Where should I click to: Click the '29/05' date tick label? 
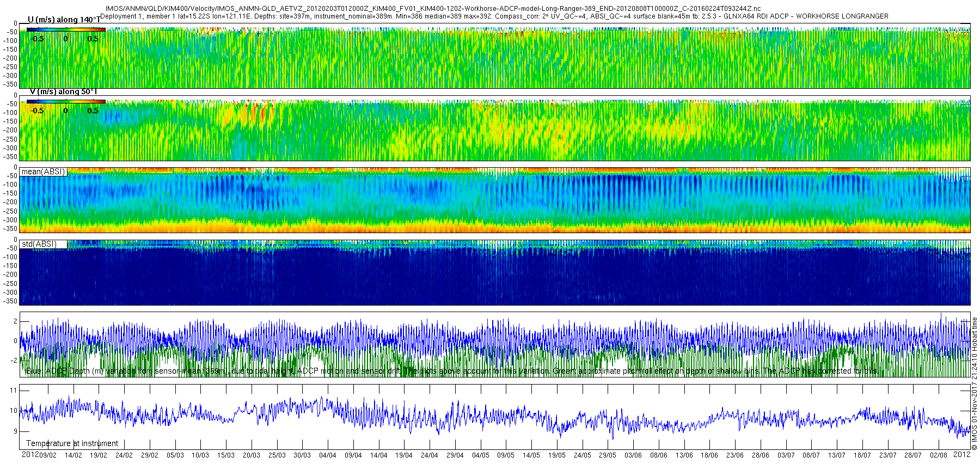pos(607,455)
